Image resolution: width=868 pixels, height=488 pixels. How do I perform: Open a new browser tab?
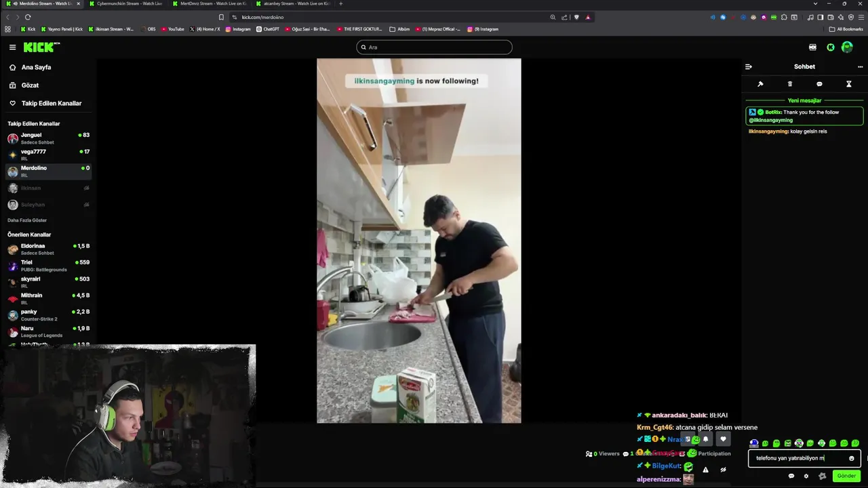(x=340, y=3)
